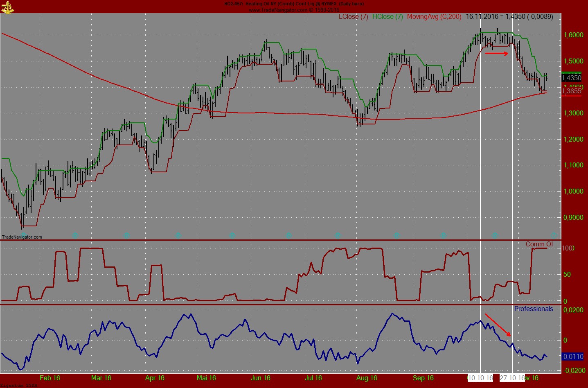
Task: Toggle visibility of the Comm OI subpanel
Action: [539, 244]
